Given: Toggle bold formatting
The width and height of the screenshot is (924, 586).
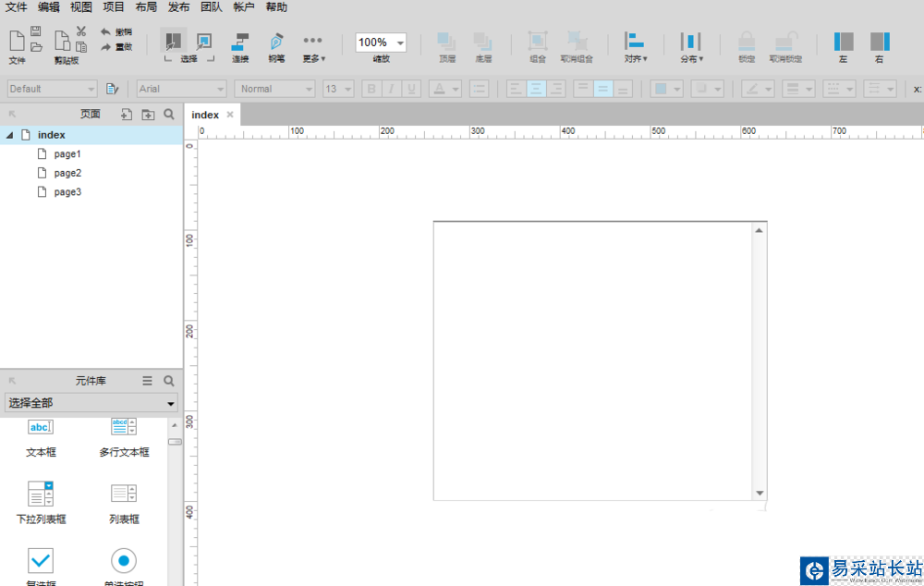Looking at the screenshot, I should pos(371,89).
